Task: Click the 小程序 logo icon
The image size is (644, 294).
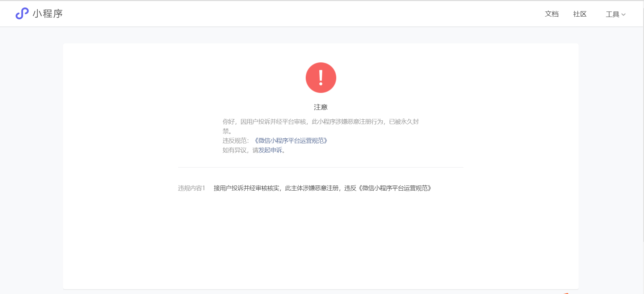Action: click(22, 14)
